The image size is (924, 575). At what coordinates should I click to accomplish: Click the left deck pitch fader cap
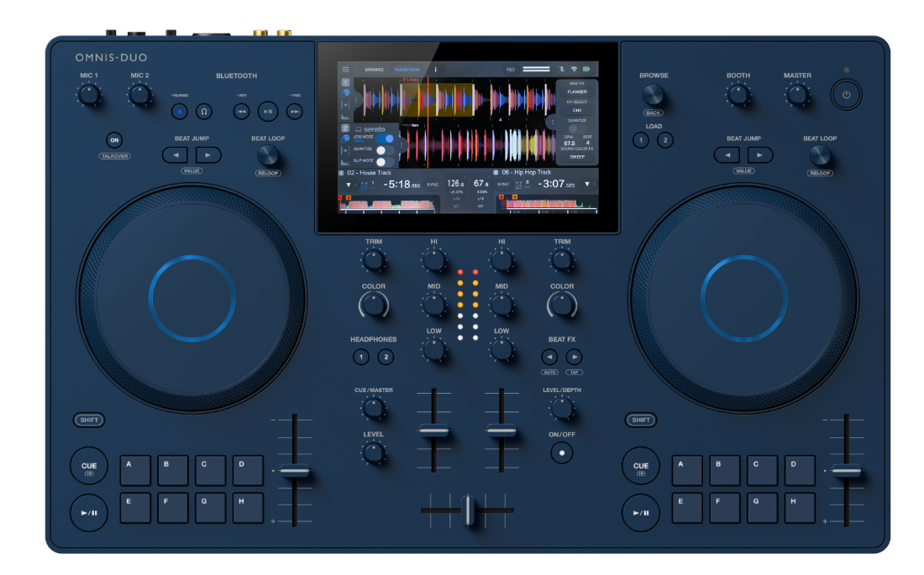(295, 471)
